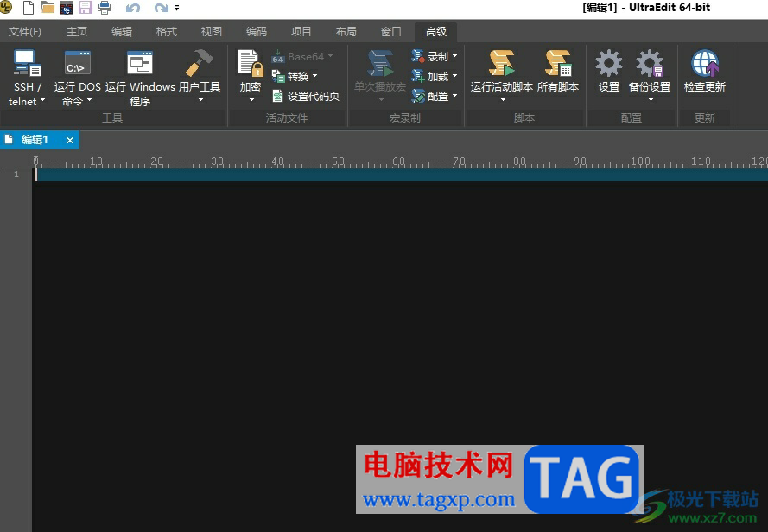Expand the macro 配置 dropdown arrow
This screenshot has height=532, width=768.
coord(454,96)
